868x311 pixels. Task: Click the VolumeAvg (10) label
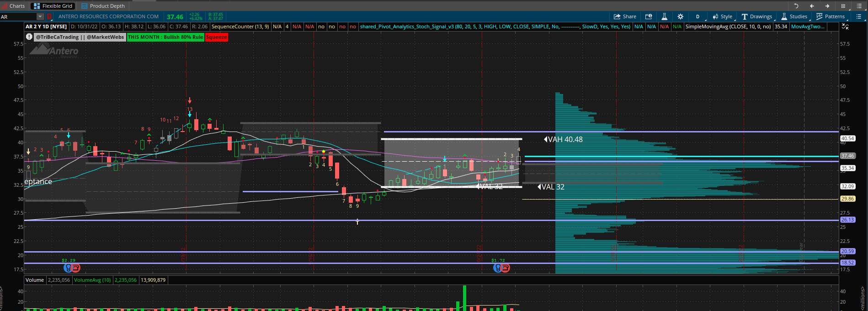point(92,280)
